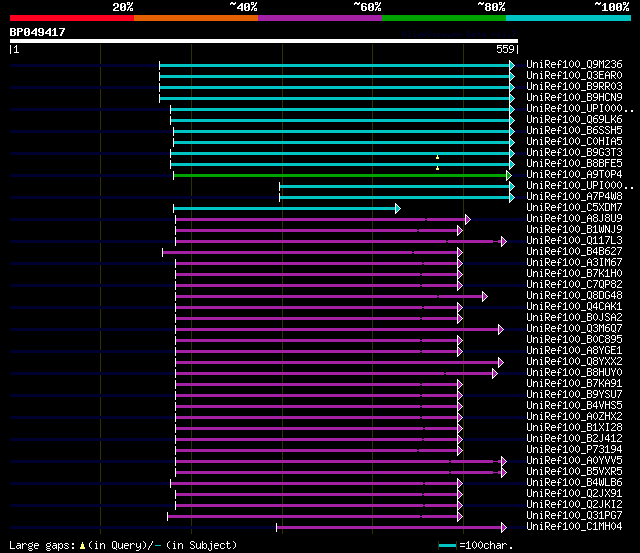Click the BP049417 query name
This screenshot has width=640, height=553.
[x=38, y=32]
